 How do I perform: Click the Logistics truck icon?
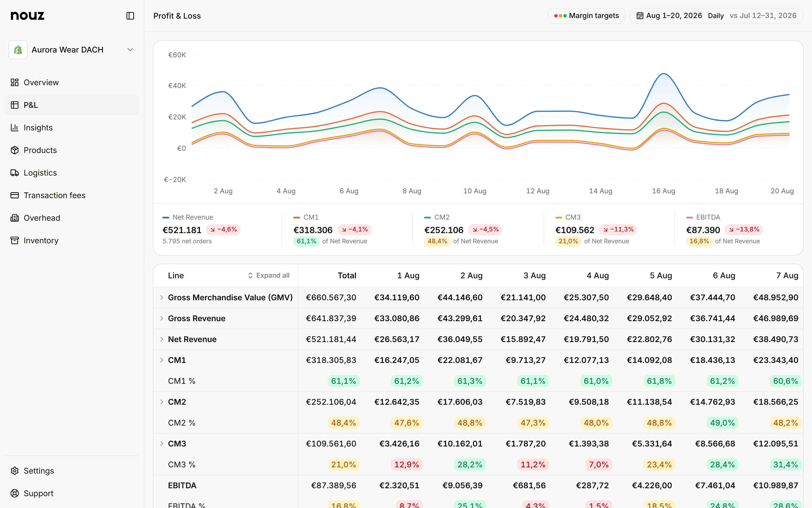coord(14,173)
